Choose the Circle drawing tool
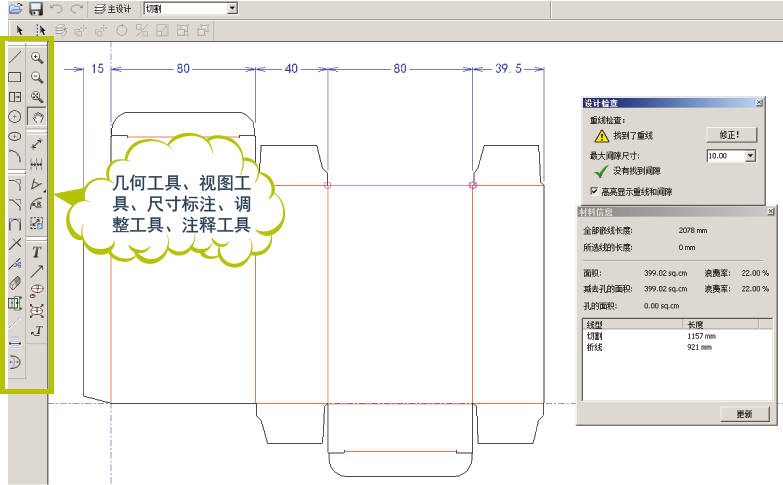Image resolution: width=783 pixels, height=485 pixels. coord(15,117)
